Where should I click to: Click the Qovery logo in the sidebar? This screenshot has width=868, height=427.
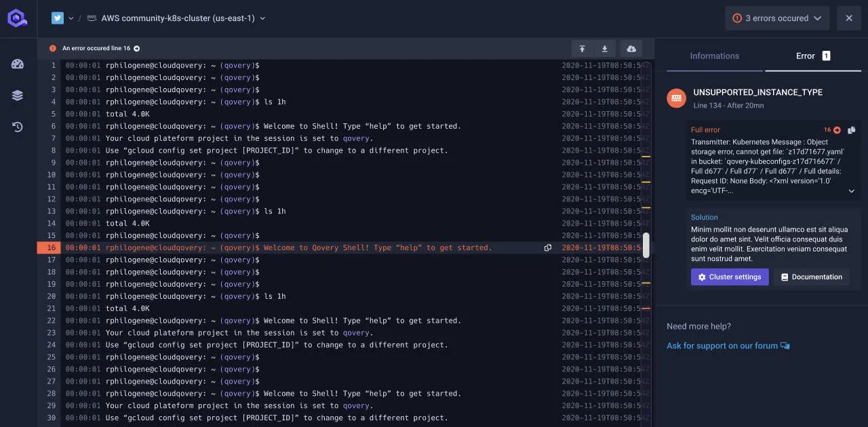17,18
